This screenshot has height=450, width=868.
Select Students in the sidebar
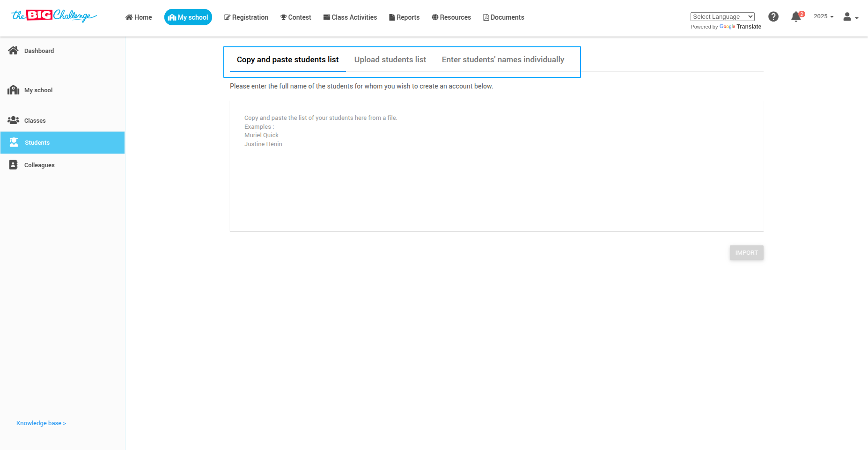pos(62,142)
